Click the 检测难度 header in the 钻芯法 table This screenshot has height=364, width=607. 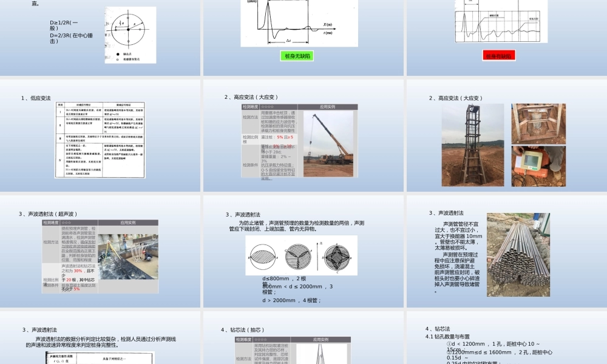coord(244,340)
